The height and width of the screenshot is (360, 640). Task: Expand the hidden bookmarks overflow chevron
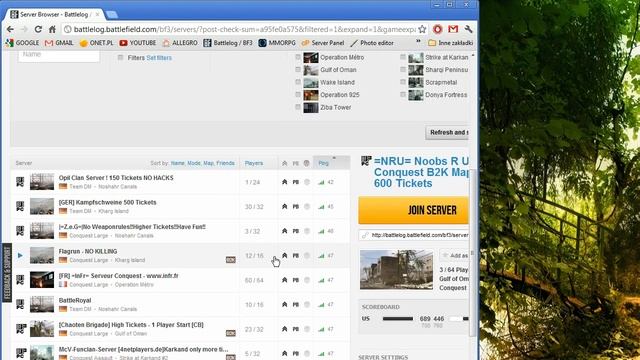(x=418, y=42)
